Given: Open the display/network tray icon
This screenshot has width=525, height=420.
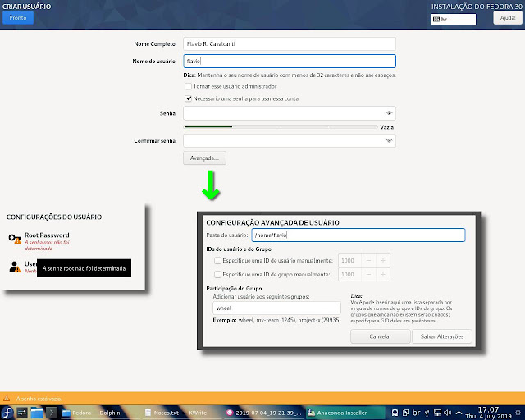Looking at the screenshot, I should (x=437, y=413).
